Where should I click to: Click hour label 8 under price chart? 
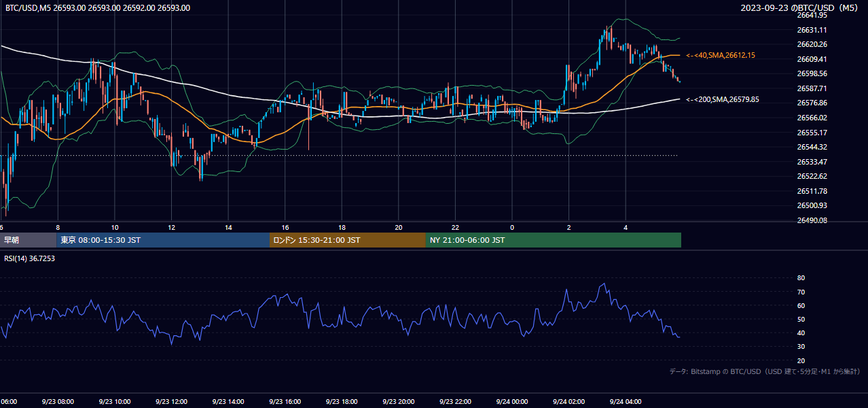tap(58, 228)
